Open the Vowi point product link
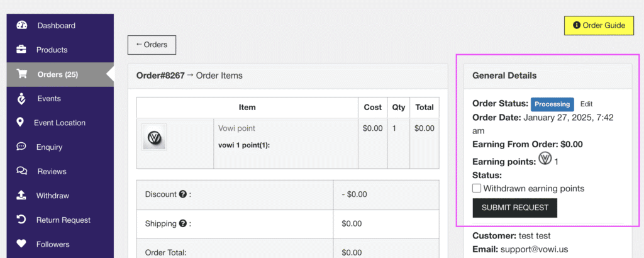The width and height of the screenshot is (644, 258). [x=236, y=128]
